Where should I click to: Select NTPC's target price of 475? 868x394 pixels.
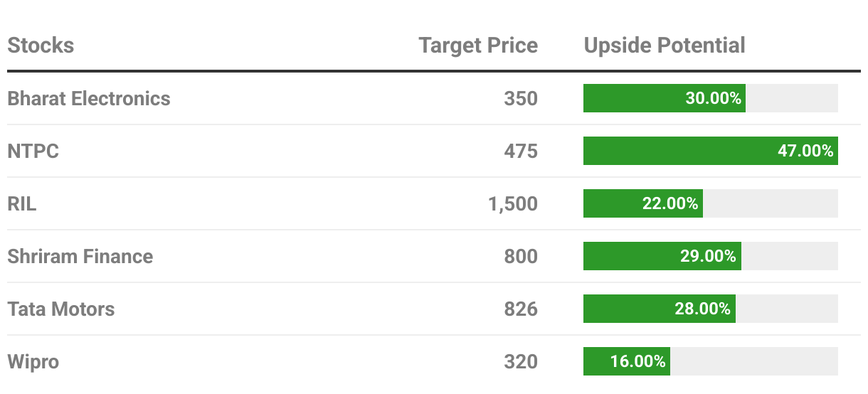point(521,151)
